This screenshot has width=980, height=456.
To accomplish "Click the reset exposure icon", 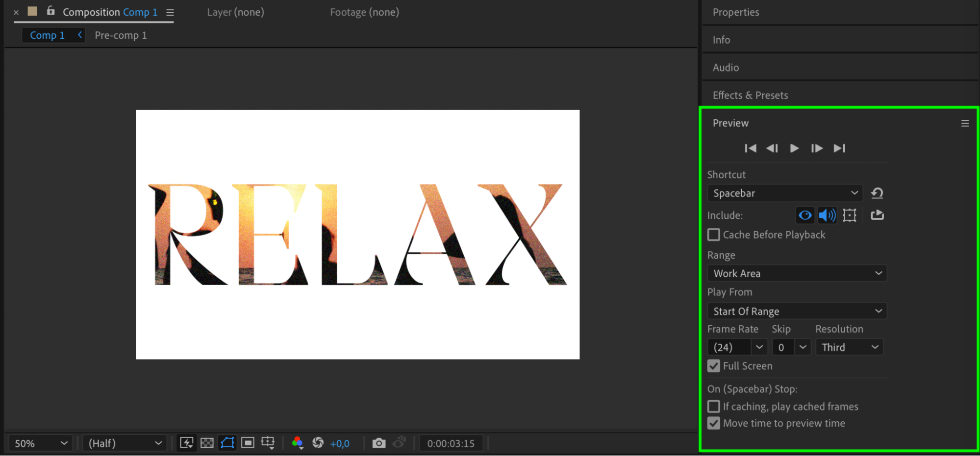I will tap(318, 443).
